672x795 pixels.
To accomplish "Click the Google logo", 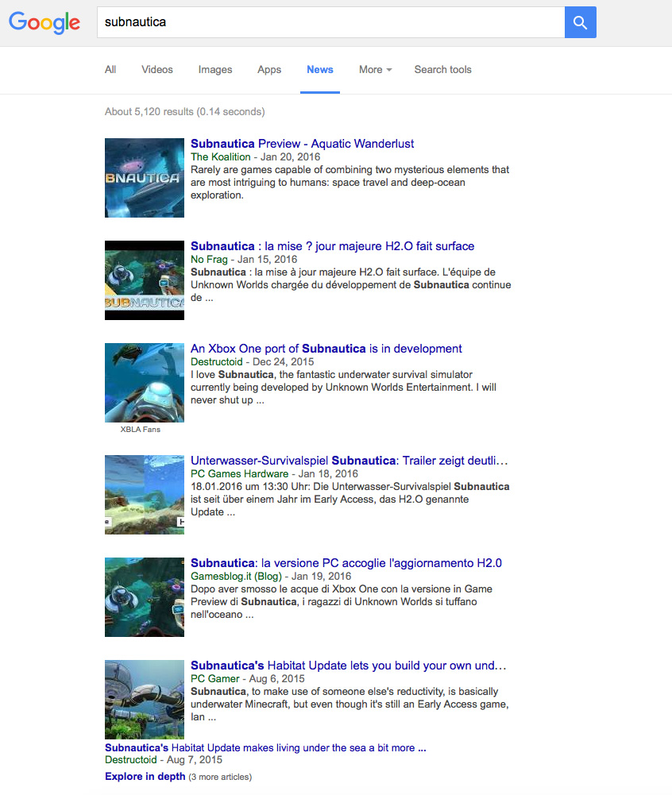I will (44, 22).
